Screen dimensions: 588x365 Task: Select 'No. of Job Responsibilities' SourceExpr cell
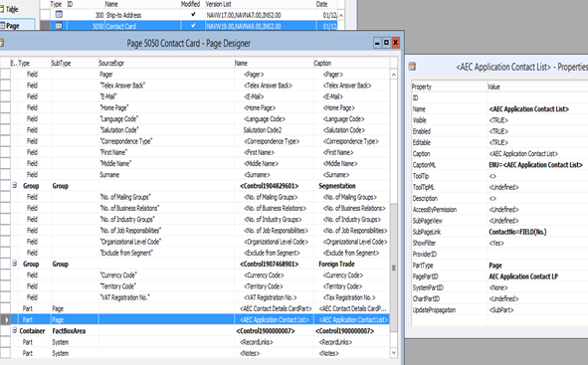click(166, 231)
